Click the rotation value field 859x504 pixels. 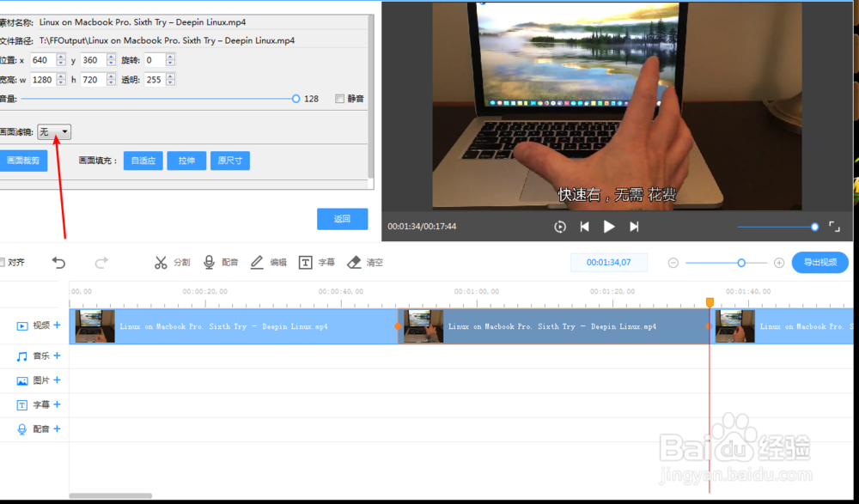tap(155, 60)
